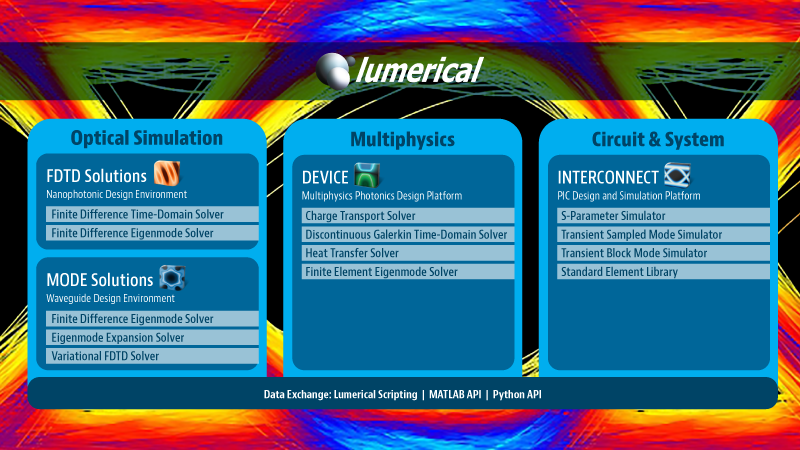Viewport: 800px width, 450px height.
Task: Pick Variational FDTD Solver
Action: [x=152, y=356]
